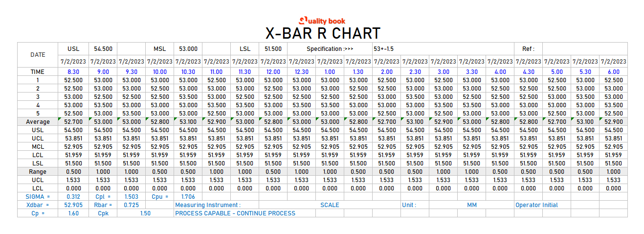Click the 'Cpu =' label
This screenshot has width=644, height=234.
(160, 196)
